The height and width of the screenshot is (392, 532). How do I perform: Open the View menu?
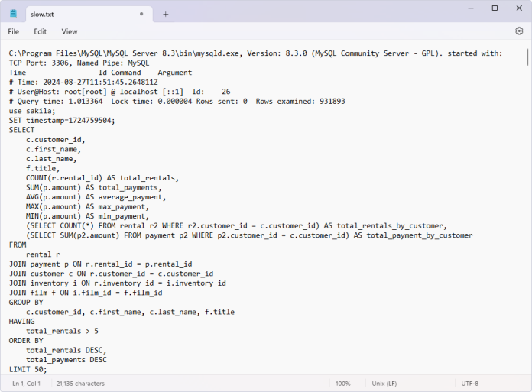click(70, 31)
